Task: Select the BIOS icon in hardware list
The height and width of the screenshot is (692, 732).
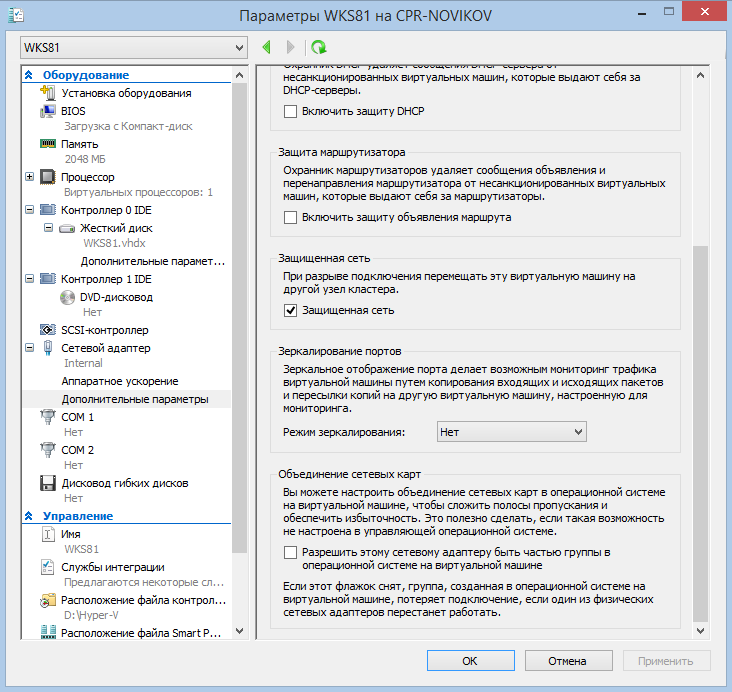Action: (47, 112)
